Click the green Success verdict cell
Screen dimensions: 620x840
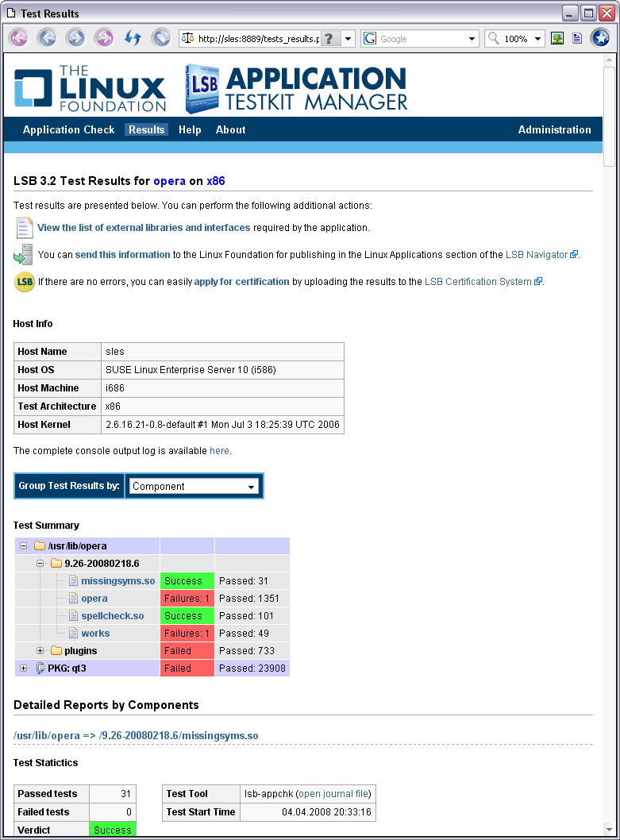click(x=113, y=830)
